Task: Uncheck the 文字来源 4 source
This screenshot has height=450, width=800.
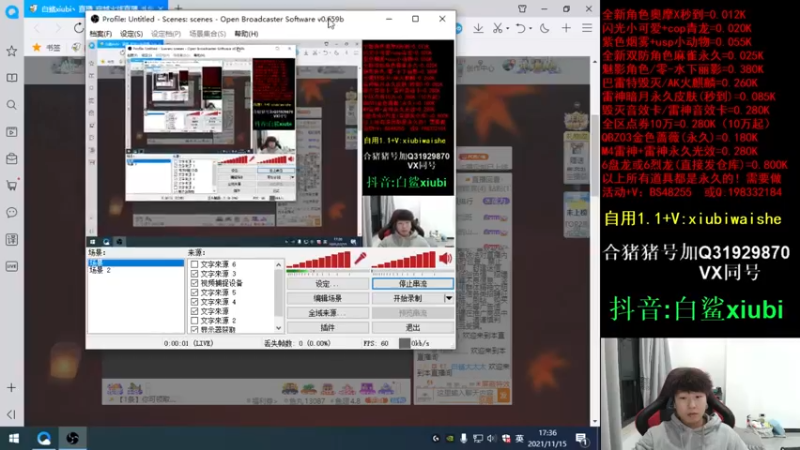Action: tap(194, 302)
